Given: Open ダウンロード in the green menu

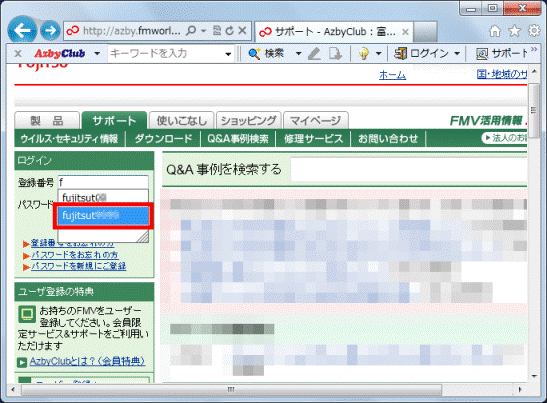Looking at the screenshot, I should point(163,139).
